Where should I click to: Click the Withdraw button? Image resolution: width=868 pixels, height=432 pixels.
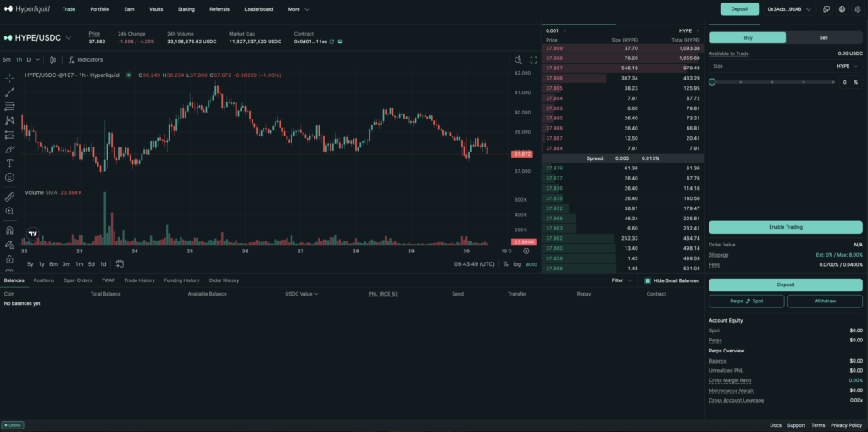(825, 302)
